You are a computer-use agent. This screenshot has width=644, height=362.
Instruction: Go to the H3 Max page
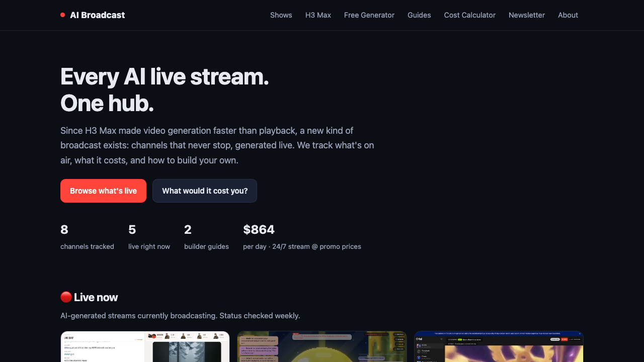point(318,15)
